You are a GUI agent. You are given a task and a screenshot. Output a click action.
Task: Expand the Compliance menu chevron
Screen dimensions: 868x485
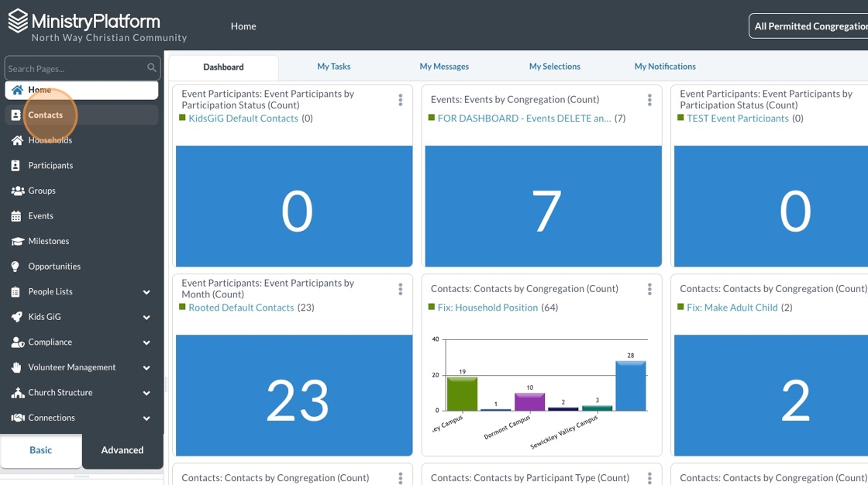click(x=146, y=342)
